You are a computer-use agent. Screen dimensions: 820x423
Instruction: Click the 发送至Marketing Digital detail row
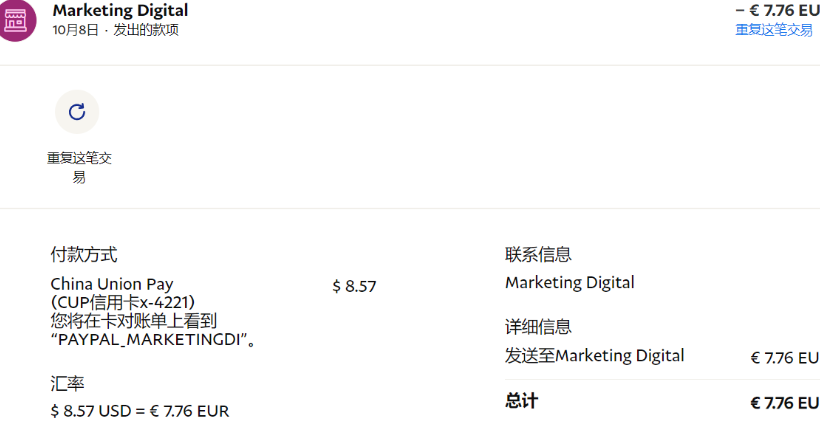pyautogui.click(x=595, y=356)
